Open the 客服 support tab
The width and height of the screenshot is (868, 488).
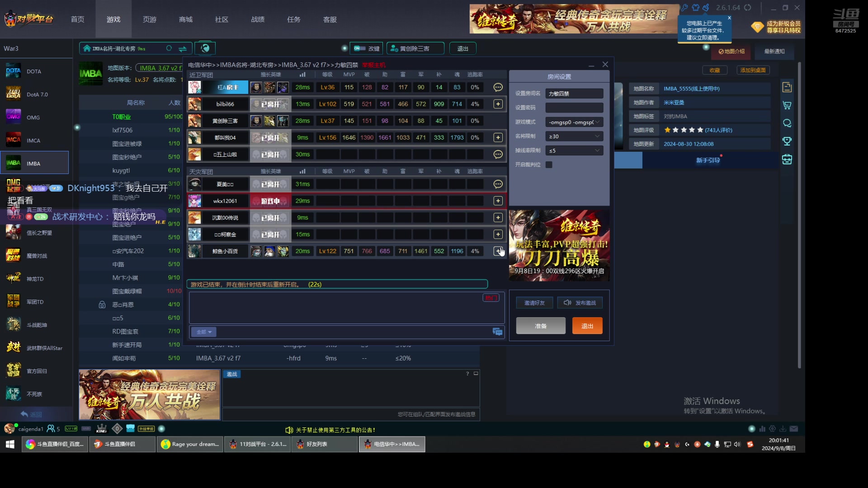pyautogui.click(x=330, y=19)
